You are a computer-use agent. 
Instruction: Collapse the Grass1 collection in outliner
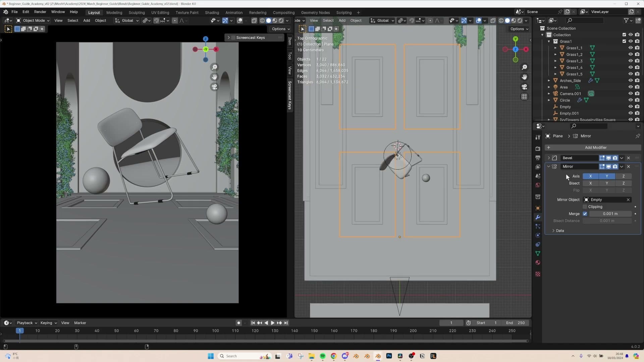(x=549, y=42)
